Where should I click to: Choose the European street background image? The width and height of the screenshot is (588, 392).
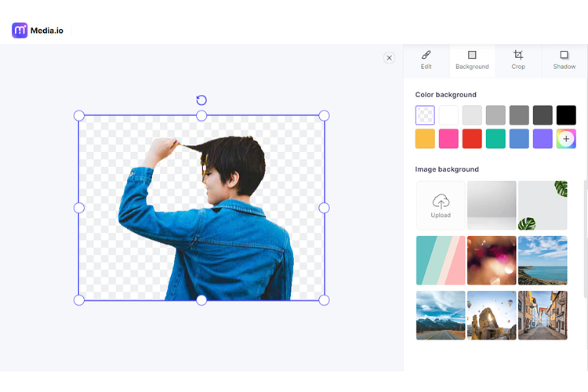(x=543, y=315)
